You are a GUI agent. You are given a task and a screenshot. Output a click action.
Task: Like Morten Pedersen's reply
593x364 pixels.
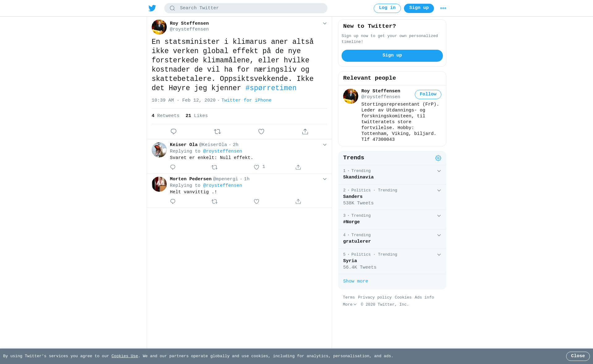click(x=256, y=201)
